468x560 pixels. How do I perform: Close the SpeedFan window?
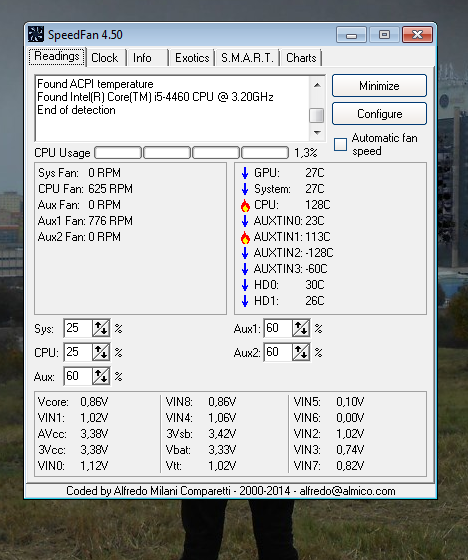[x=418, y=35]
